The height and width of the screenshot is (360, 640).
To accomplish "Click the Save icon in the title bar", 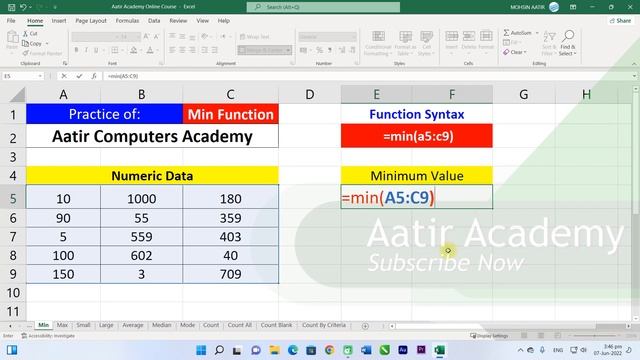I will click(x=11, y=7).
